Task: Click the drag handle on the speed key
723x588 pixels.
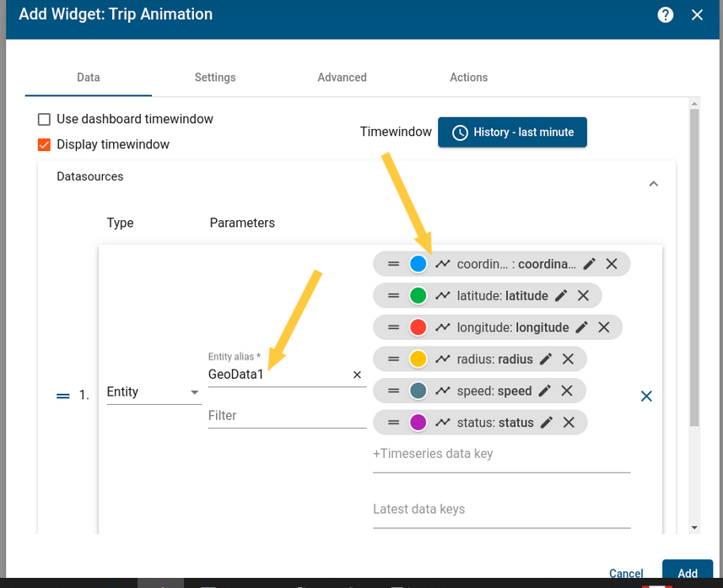Action: coord(392,391)
